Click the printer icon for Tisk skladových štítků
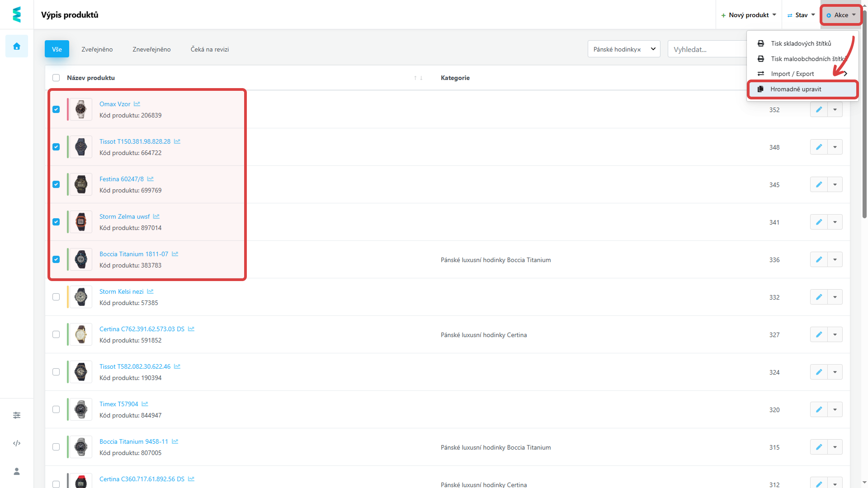The image size is (868, 488). pos(761,43)
